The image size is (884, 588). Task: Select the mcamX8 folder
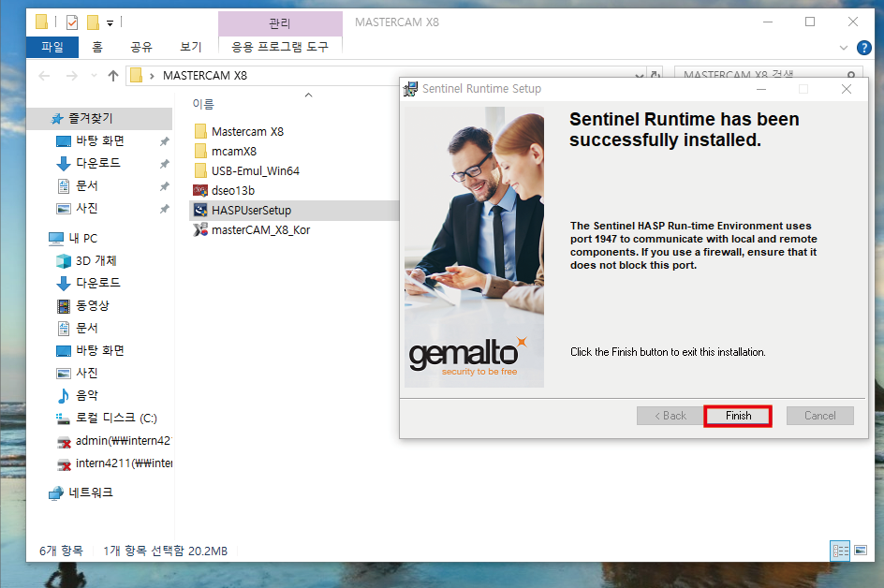tap(233, 151)
